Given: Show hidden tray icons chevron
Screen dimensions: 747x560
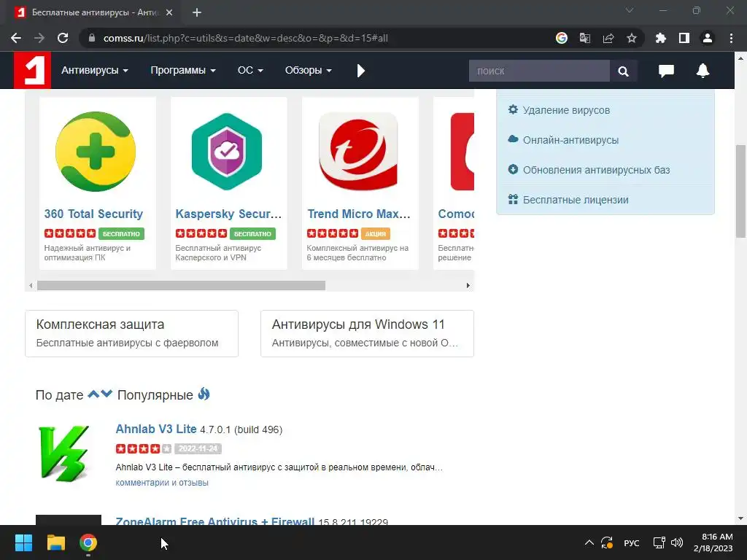Looking at the screenshot, I should click(x=589, y=542).
